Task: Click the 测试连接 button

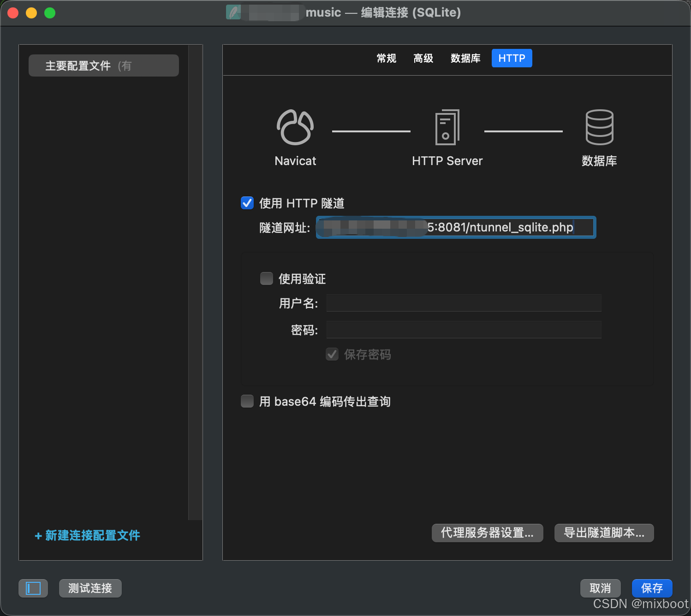Action: pos(90,588)
